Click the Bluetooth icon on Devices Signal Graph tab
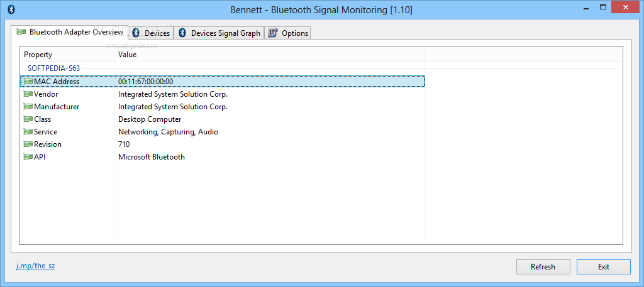 (183, 33)
